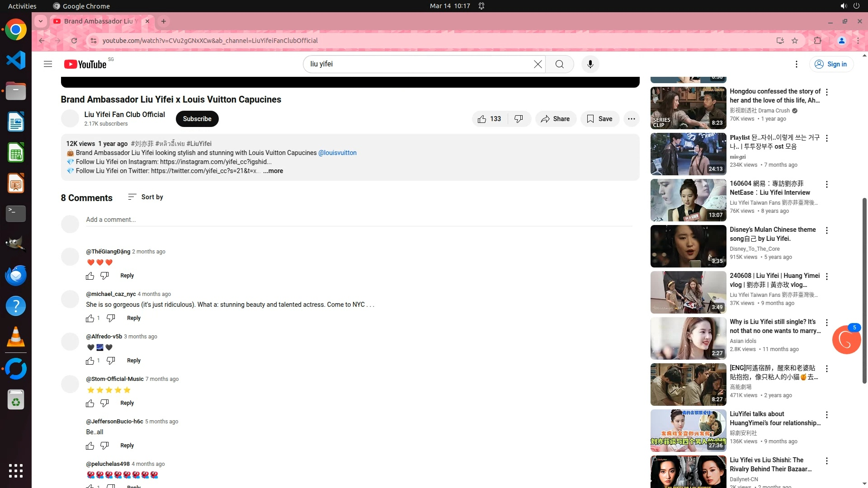Open Chrome tab search dropdown arrow

[41, 21]
